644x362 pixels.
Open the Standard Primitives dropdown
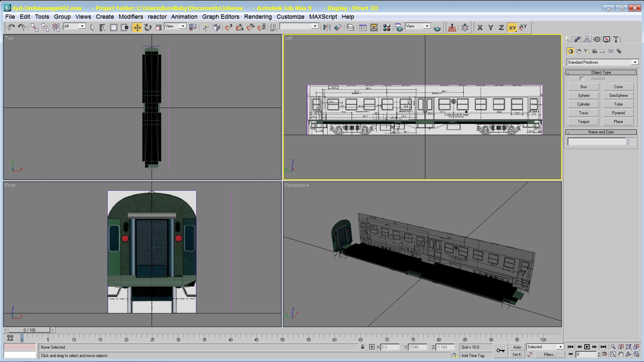click(x=635, y=62)
